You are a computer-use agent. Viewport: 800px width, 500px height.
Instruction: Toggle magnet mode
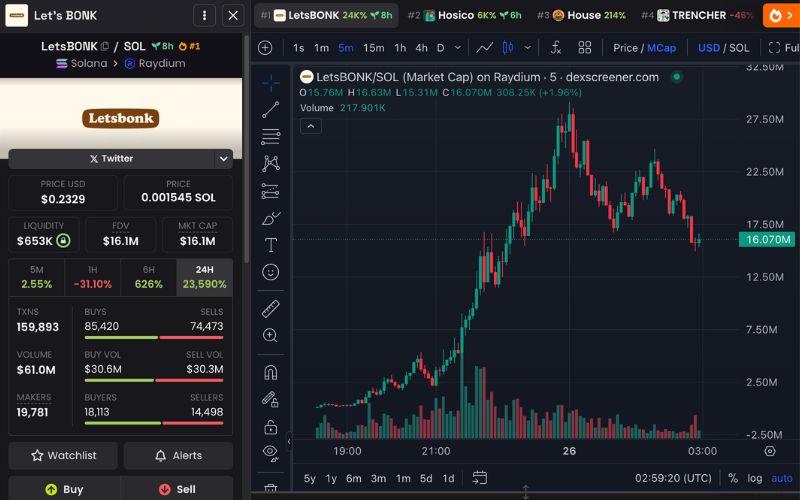tap(270, 372)
